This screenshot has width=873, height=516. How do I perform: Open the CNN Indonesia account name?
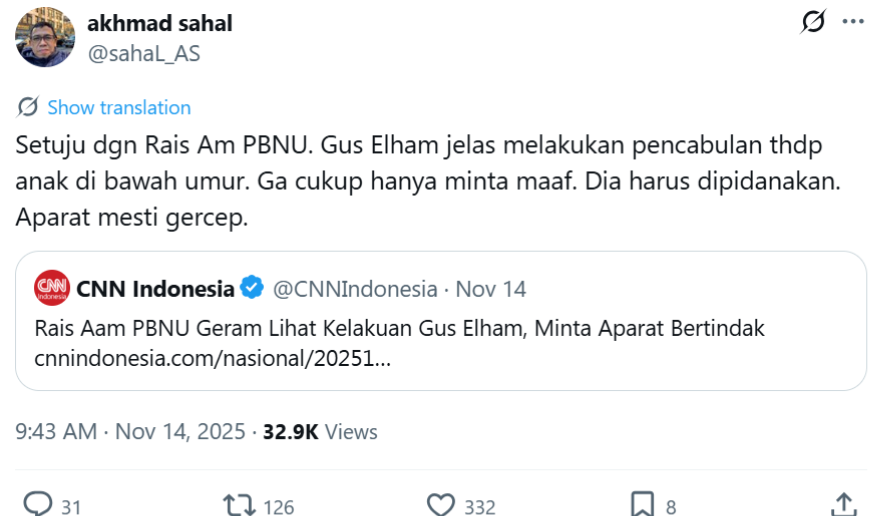(155, 289)
